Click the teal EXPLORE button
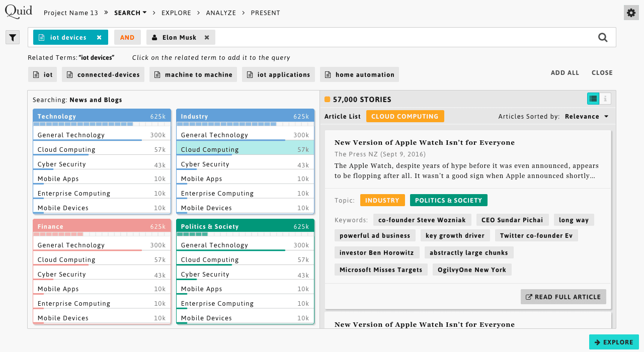The width and height of the screenshot is (644, 352). (x=614, y=342)
